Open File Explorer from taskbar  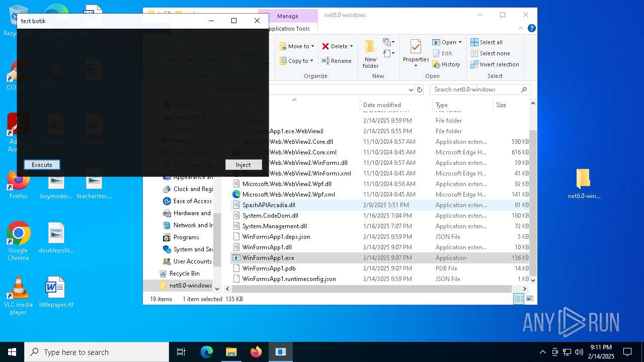tap(231, 352)
